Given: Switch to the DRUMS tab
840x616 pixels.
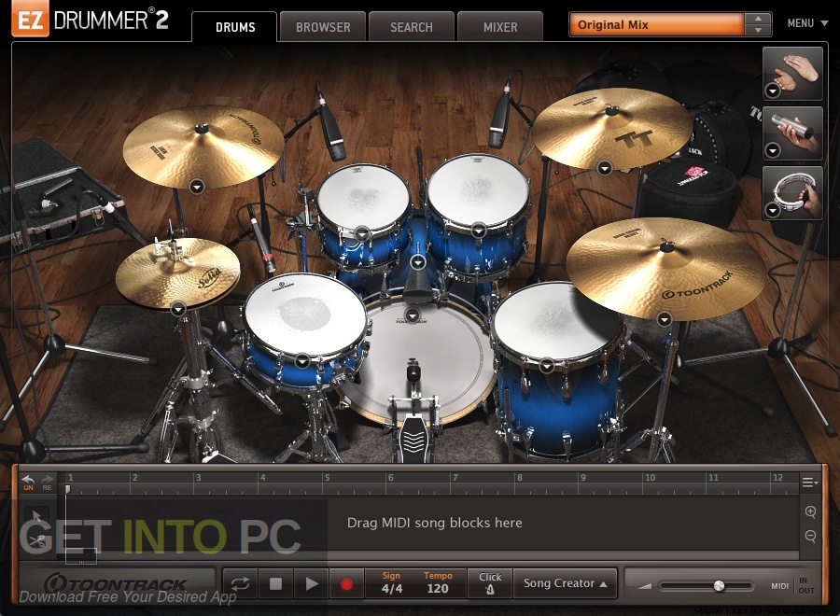Looking at the screenshot, I should 234,27.
